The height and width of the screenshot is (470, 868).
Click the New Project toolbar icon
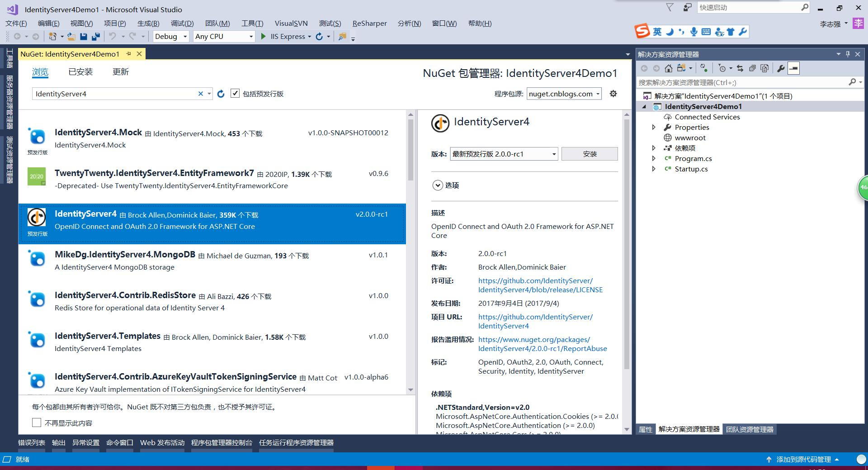pos(52,36)
